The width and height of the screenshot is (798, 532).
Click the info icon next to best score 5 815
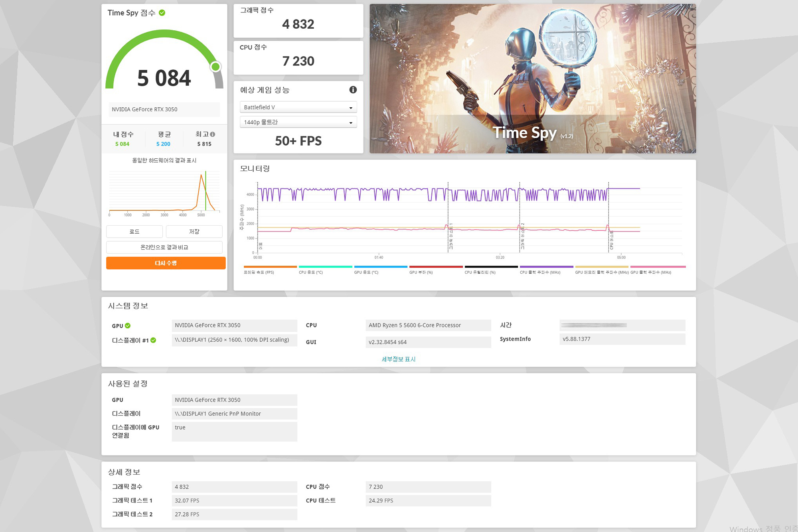click(213, 134)
